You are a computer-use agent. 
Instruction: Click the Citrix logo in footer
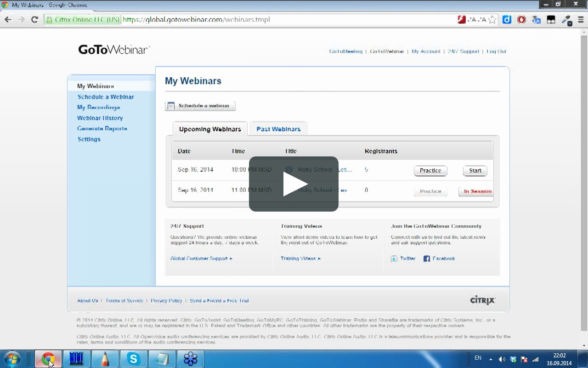(x=483, y=300)
